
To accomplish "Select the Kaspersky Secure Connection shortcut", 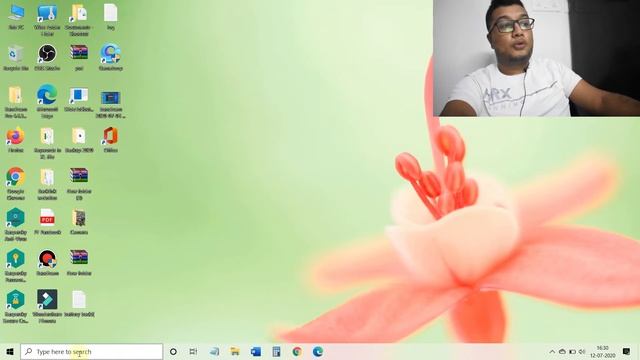I will pos(16,307).
